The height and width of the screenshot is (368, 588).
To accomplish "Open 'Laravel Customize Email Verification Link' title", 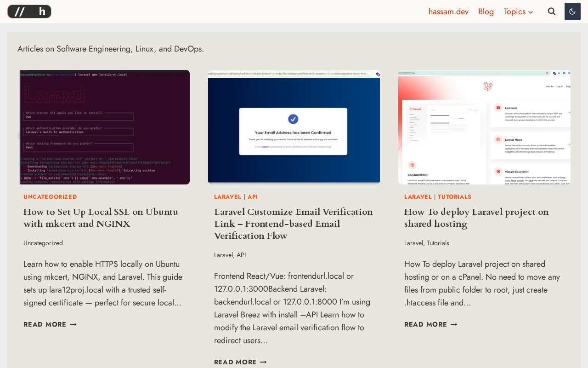I will point(294,224).
